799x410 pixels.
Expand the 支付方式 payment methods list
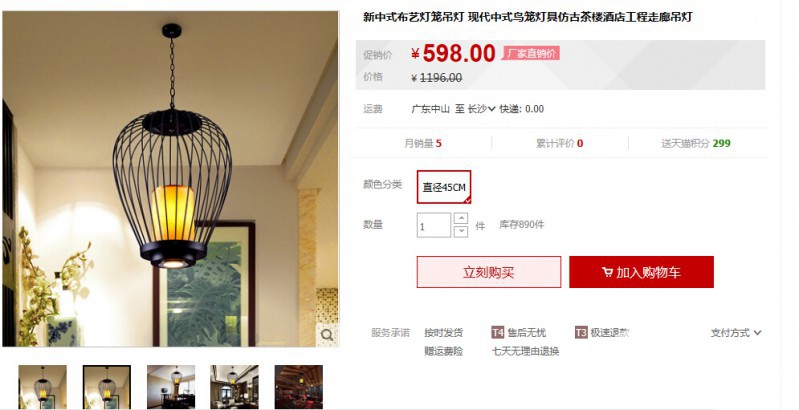pos(736,333)
